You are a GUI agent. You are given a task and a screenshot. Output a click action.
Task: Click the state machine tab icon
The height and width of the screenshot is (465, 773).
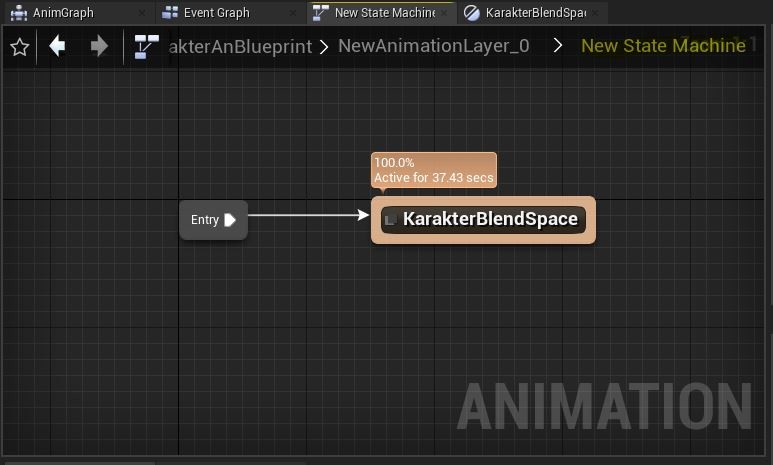pos(321,13)
